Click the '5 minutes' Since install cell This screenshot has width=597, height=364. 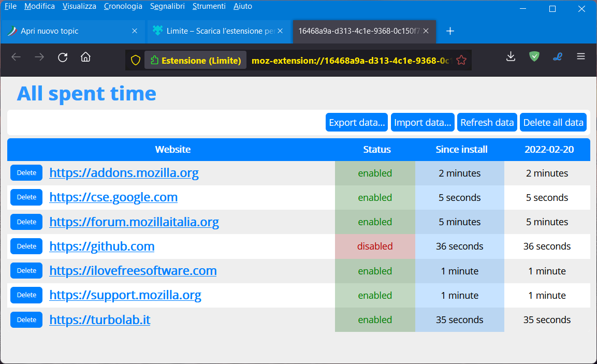pos(460,222)
